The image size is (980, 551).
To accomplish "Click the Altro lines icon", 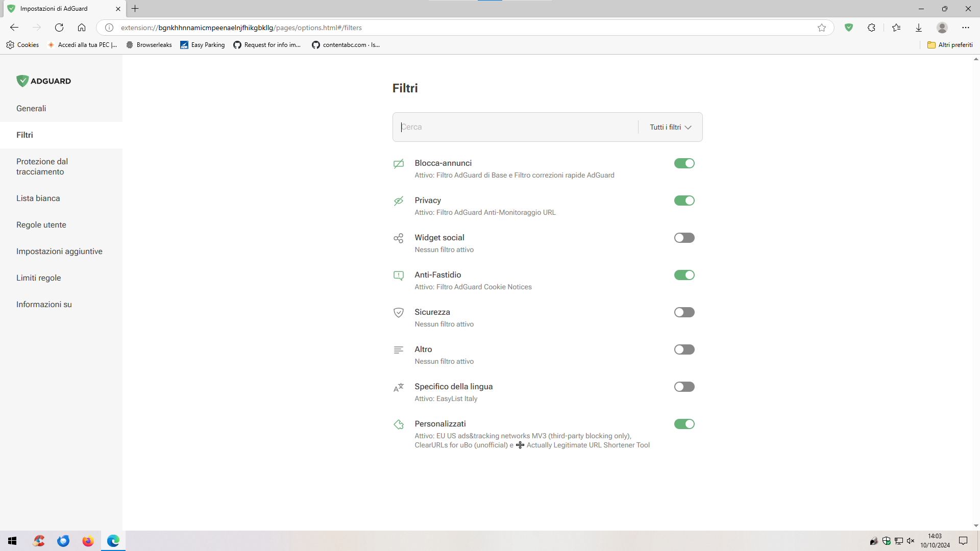I will [x=399, y=350].
